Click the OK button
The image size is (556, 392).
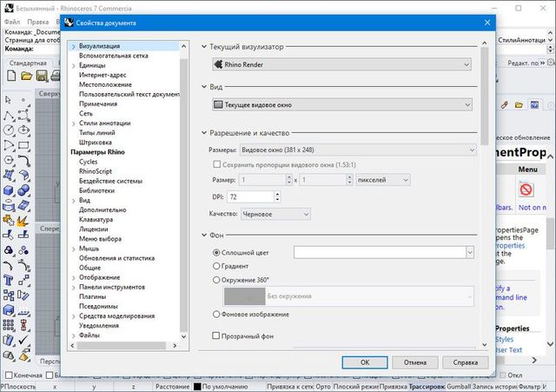tap(366, 362)
